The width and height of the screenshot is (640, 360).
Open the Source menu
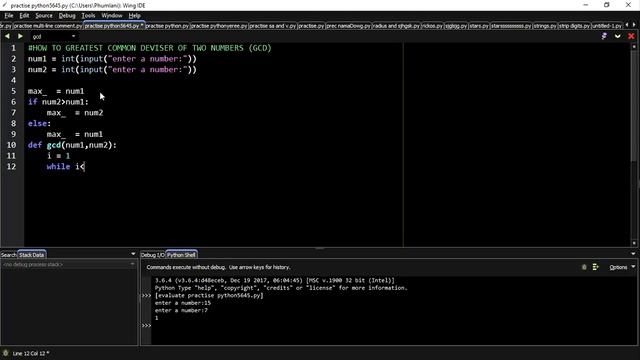tap(44, 16)
